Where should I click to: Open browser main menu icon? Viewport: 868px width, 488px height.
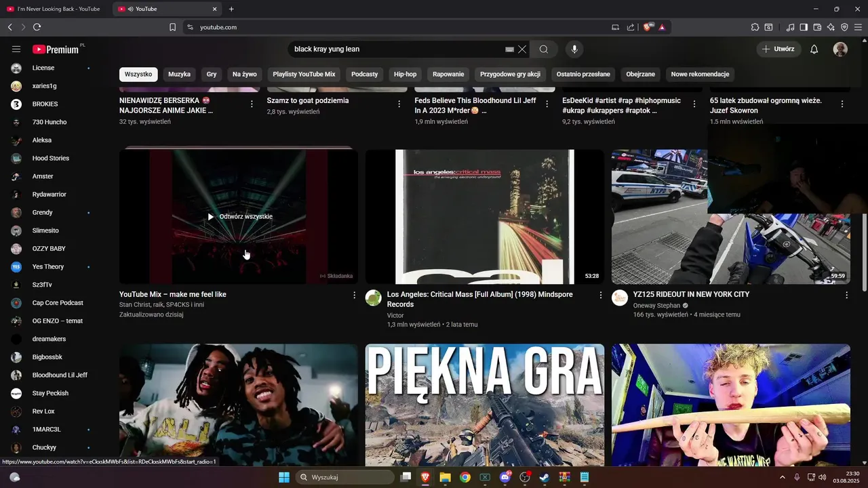click(x=858, y=27)
